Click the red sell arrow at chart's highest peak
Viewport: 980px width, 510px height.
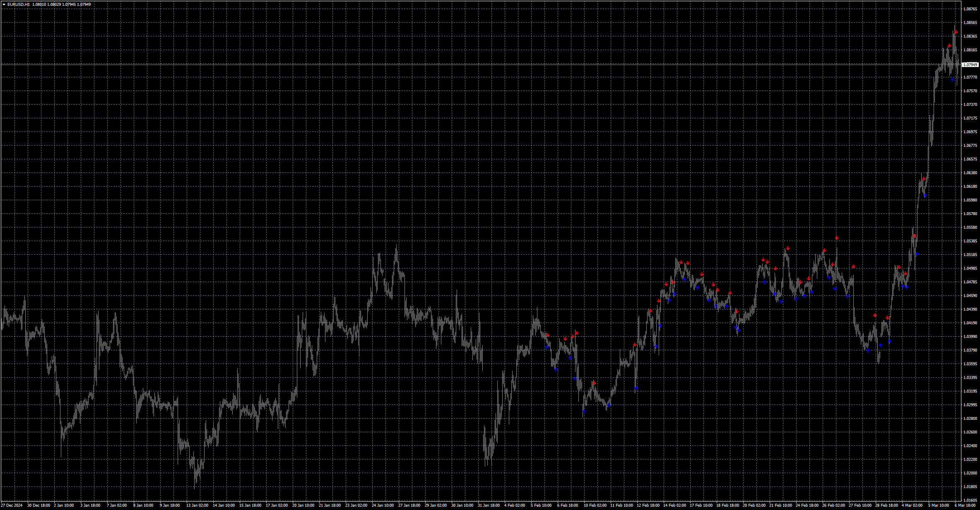tap(956, 32)
